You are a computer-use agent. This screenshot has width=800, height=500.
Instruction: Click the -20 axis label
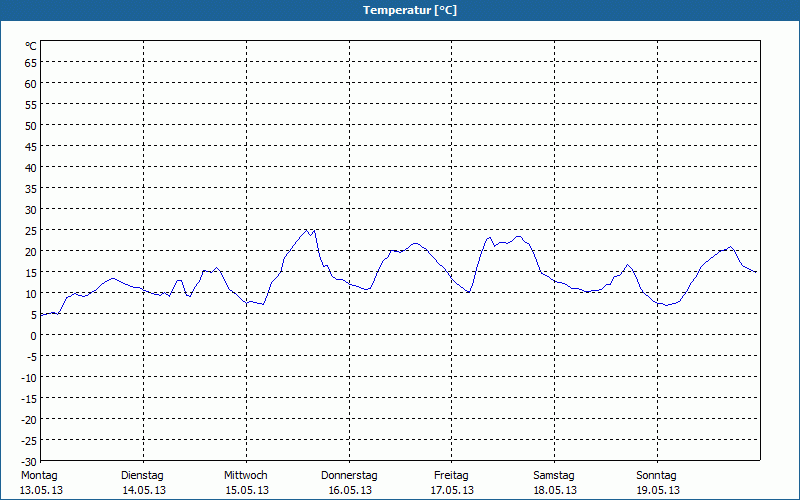(29, 419)
